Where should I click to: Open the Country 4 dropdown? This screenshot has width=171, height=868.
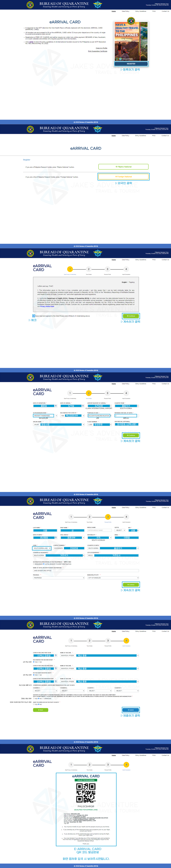(127, 691)
